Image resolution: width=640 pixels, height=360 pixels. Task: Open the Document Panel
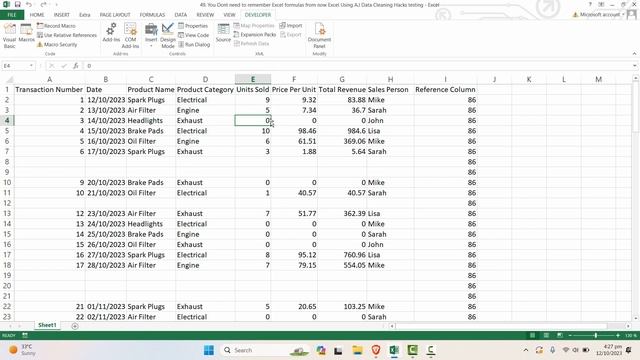(x=319, y=36)
